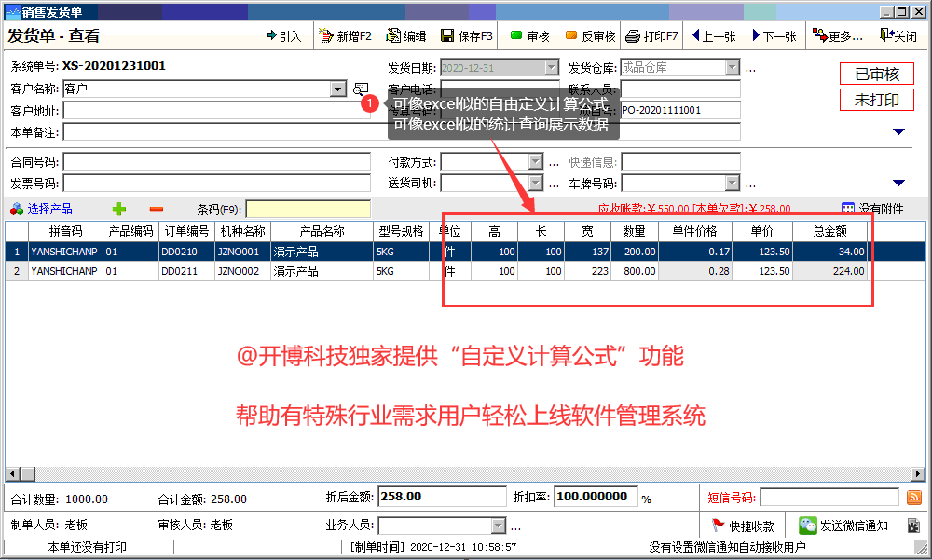Image resolution: width=932 pixels, height=560 pixels.
Task: Click the 反审核 un-approve toolbar button
Action: (590, 36)
